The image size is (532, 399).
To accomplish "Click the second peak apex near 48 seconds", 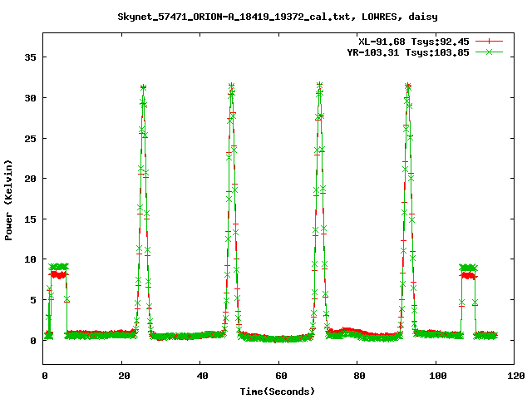I will tap(231, 86).
